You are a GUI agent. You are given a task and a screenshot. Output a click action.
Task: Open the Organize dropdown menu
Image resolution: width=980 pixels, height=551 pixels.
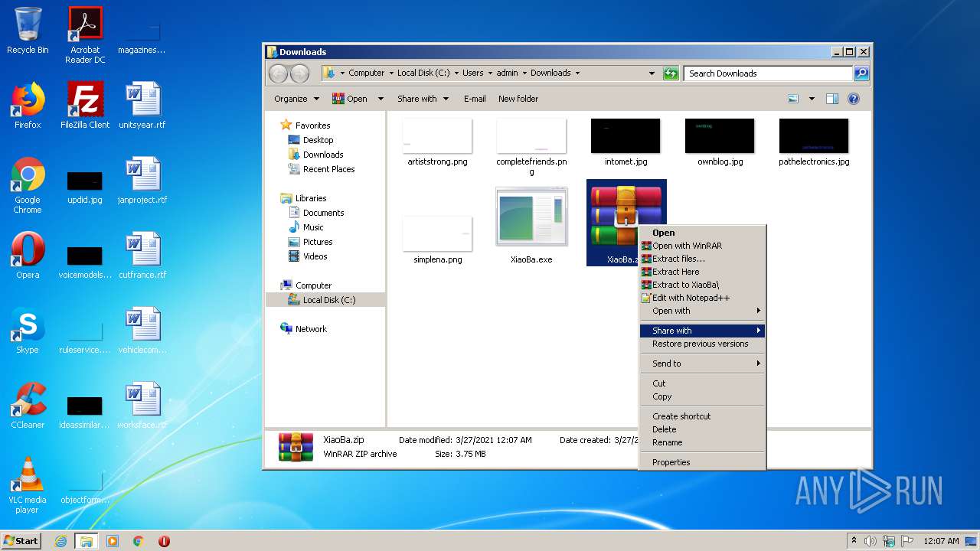[296, 99]
